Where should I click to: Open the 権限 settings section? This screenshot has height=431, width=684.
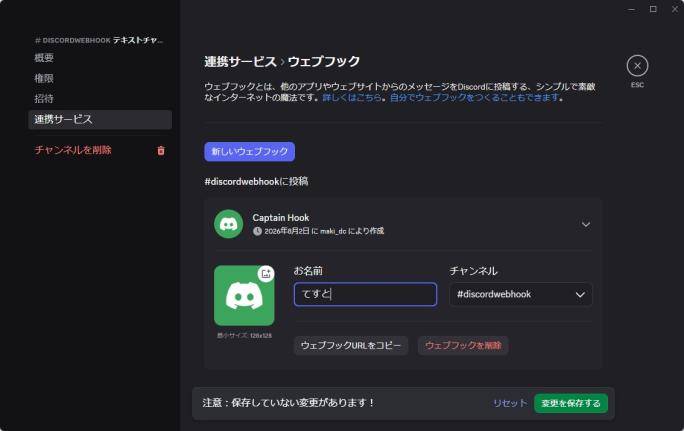pyautogui.click(x=44, y=78)
